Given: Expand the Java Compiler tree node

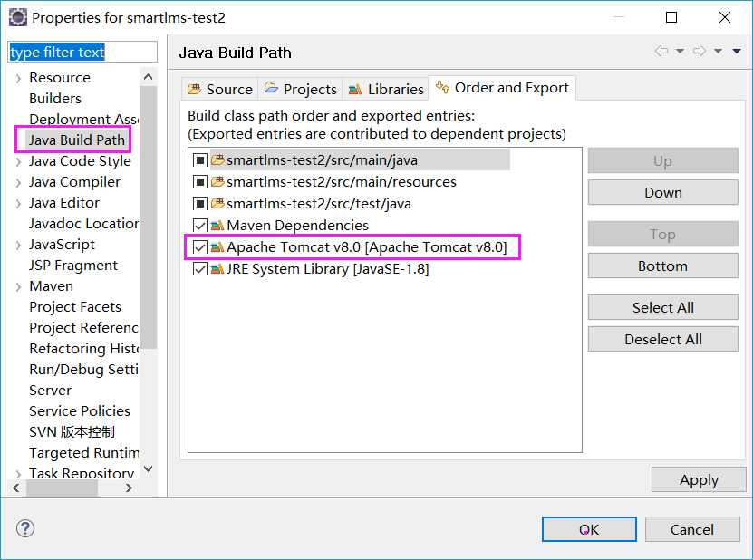Looking at the screenshot, I should click(18, 182).
